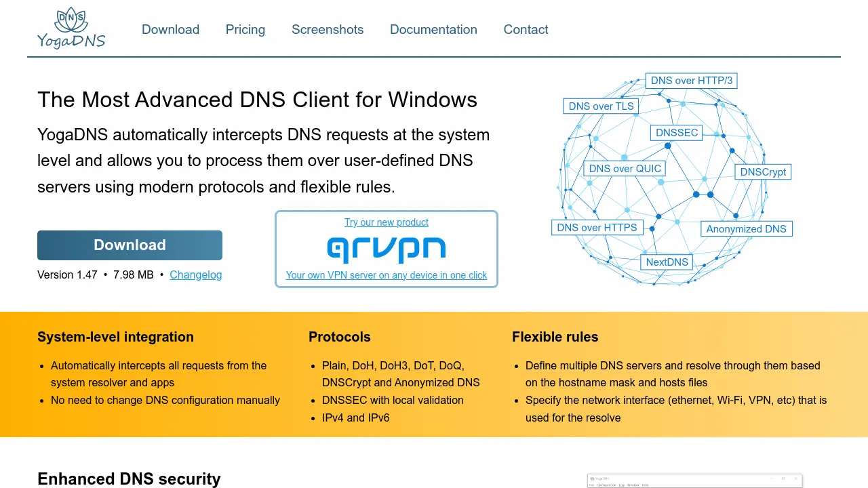Click the 'System-level integration' heading
868x488 pixels.
115,337
